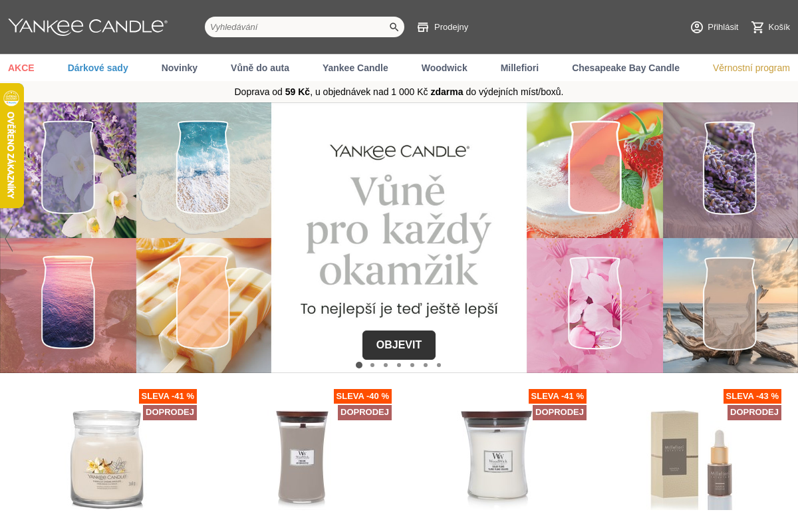Image resolution: width=798 pixels, height=532 pixels.
Task: Open the Dárkové sady menu
Action: tap(98, 68)
